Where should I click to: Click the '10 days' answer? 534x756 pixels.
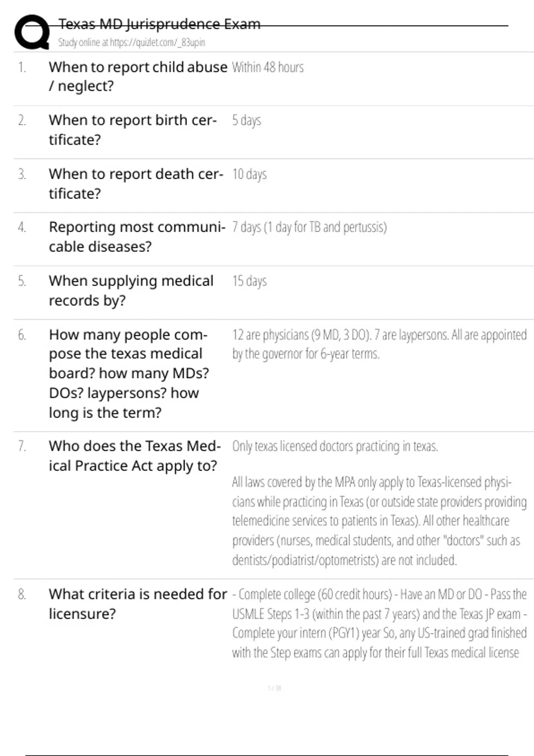pos(249,174)
